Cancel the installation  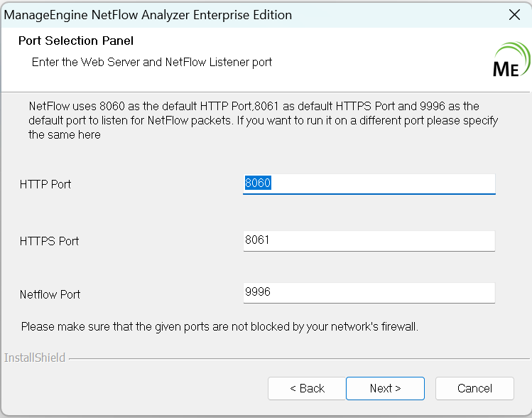[x=474, y=388]
